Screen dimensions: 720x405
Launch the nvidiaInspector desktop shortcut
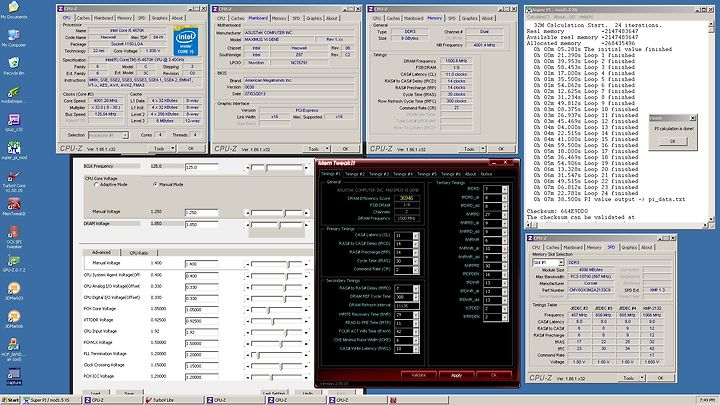click(x=13, y=95)
